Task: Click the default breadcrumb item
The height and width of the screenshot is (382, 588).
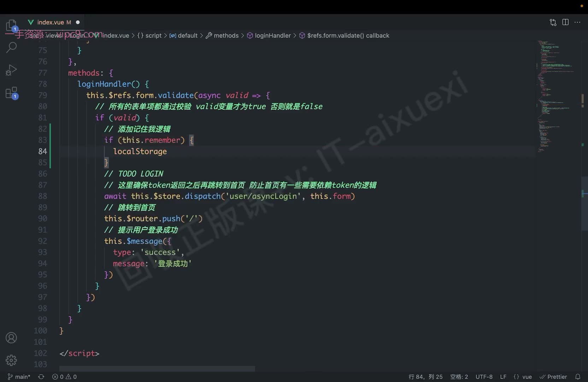Action: tap(183, 35)
